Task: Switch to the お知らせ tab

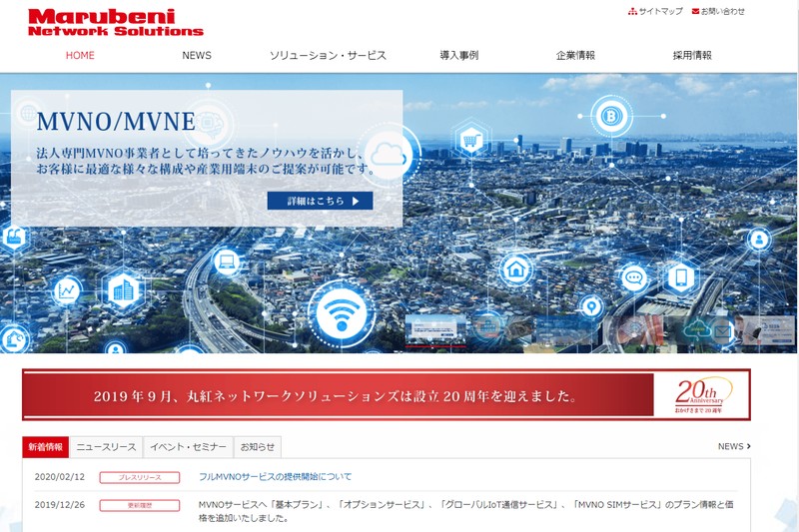Action: coord(258,447)
